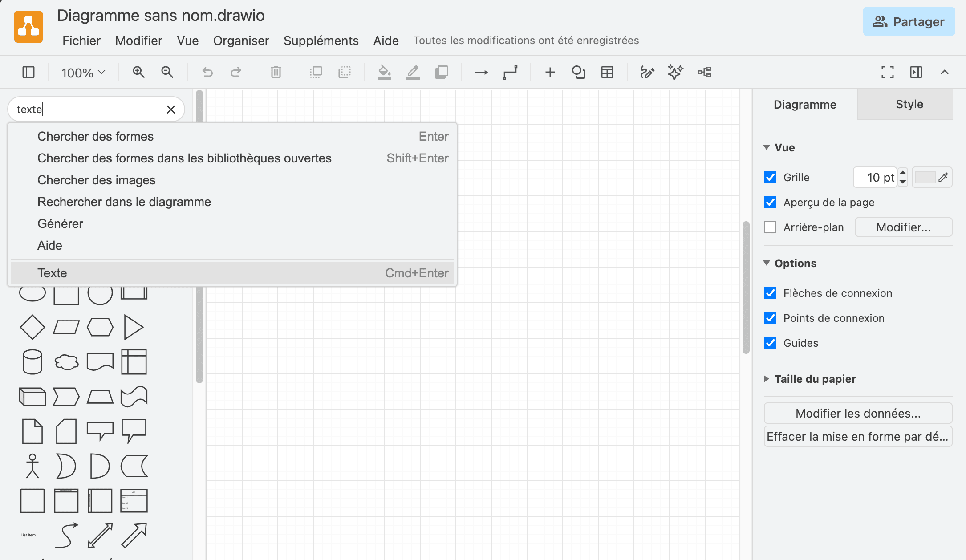Toggle the shadow icon in toolbar
This screenshot has width=966, height=560.
[442, 72]
